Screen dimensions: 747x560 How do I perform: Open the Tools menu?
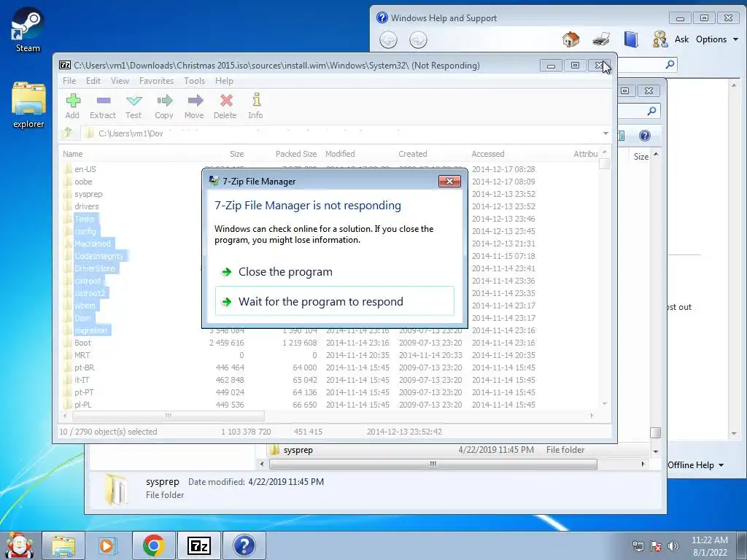click(x=194, y=81)
